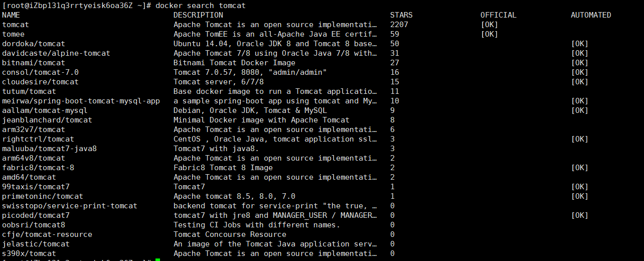The height and width of the screenshot is (261, 644).
Task: Select the official tomcat image name
Action: tap(16, 25)
